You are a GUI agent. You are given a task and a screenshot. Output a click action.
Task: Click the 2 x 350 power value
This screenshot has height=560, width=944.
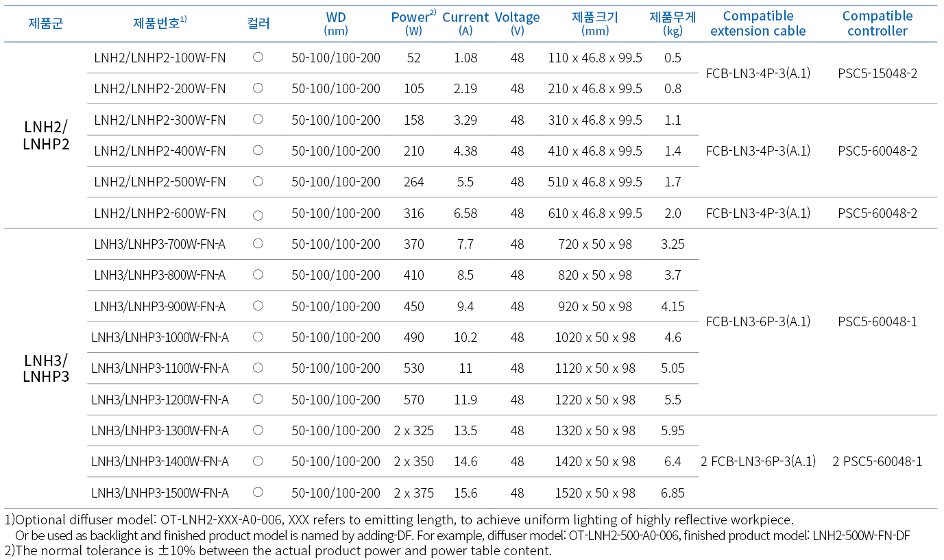413,461
